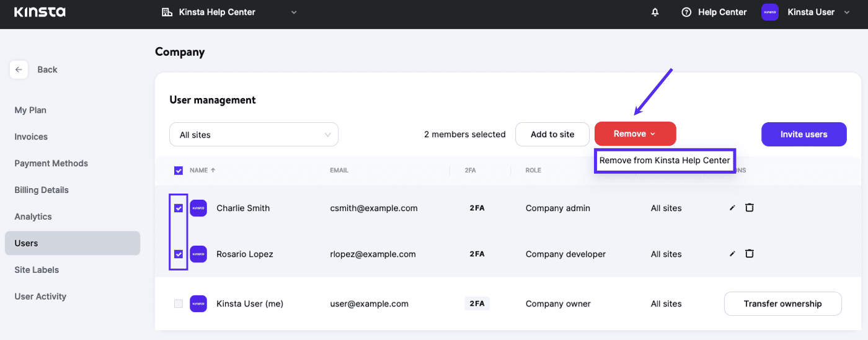
Task: Click rlopez@example.com email
Action: [373, 254]
